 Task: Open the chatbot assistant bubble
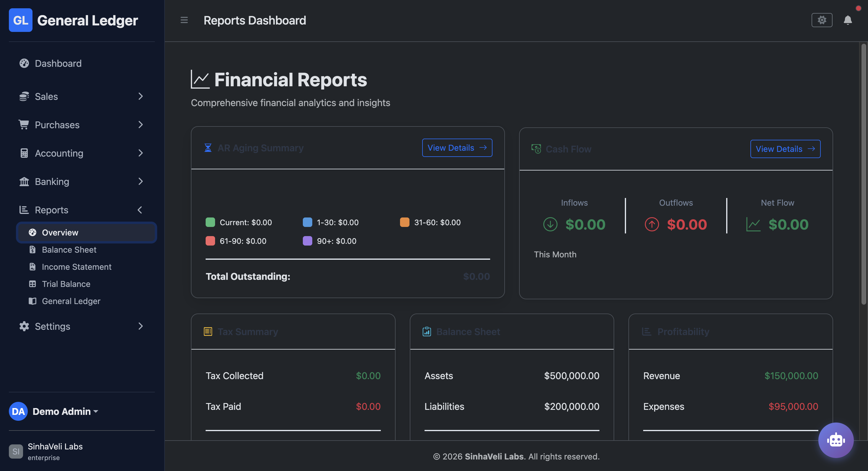pyautogui.click(x=836, y=440)
